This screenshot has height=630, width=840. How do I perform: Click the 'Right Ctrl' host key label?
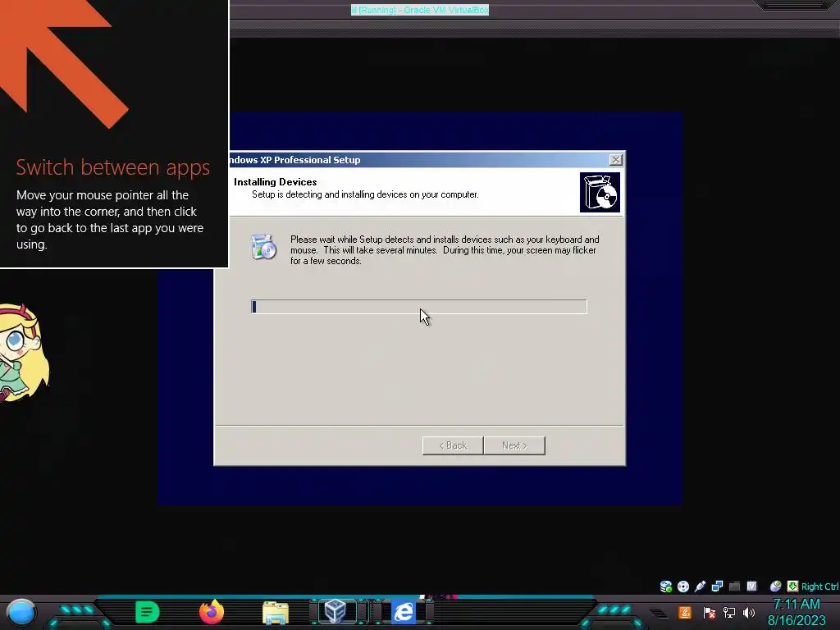pos(819,587)
